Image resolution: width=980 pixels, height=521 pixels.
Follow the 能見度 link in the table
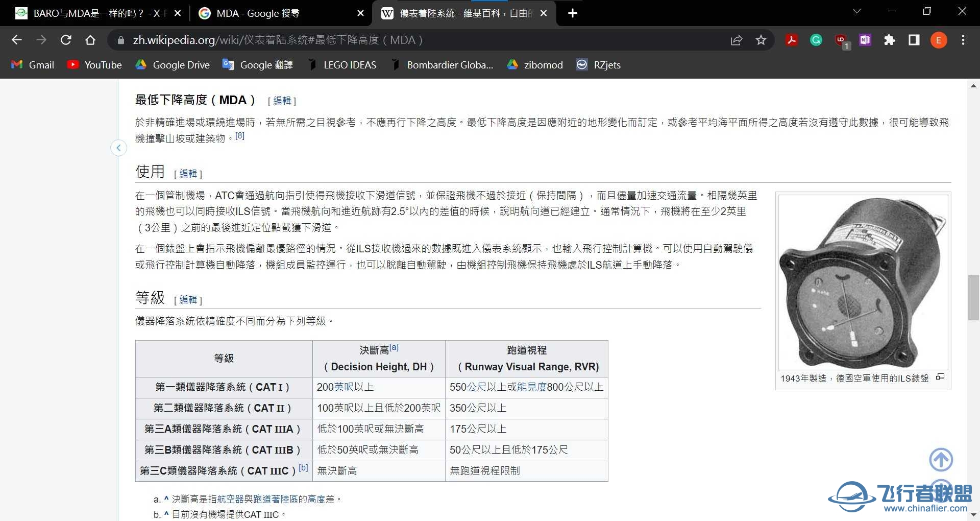(531, 387)
